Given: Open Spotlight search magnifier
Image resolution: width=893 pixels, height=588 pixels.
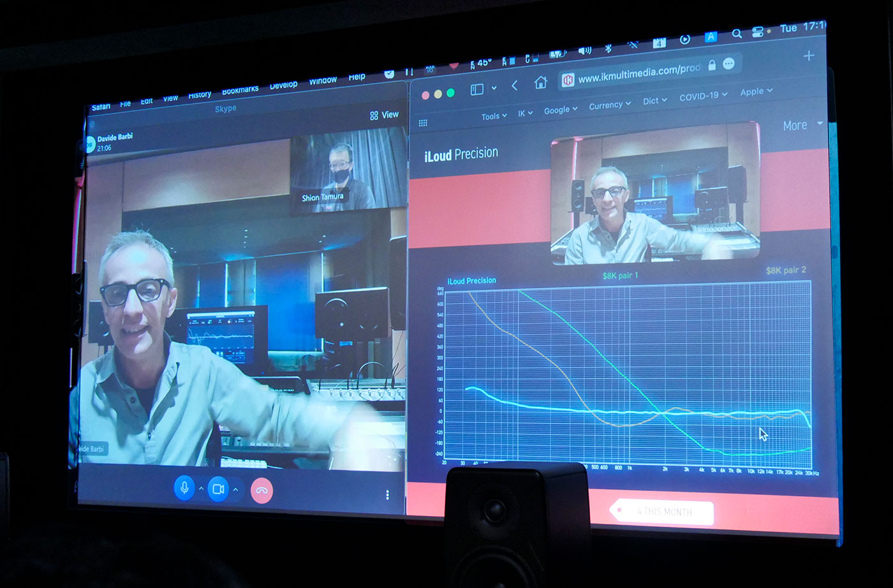Looking at the screenshot, I should coord(737,33).
